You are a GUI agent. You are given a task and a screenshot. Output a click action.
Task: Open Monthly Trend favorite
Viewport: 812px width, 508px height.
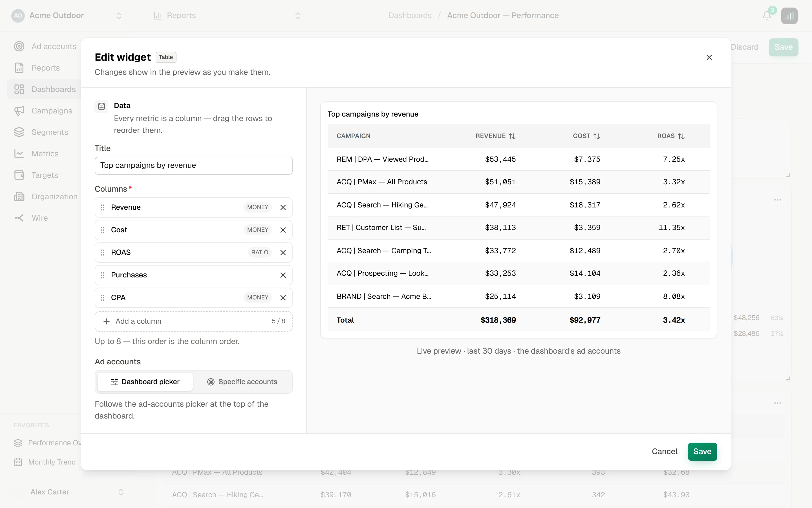point(45,462)
